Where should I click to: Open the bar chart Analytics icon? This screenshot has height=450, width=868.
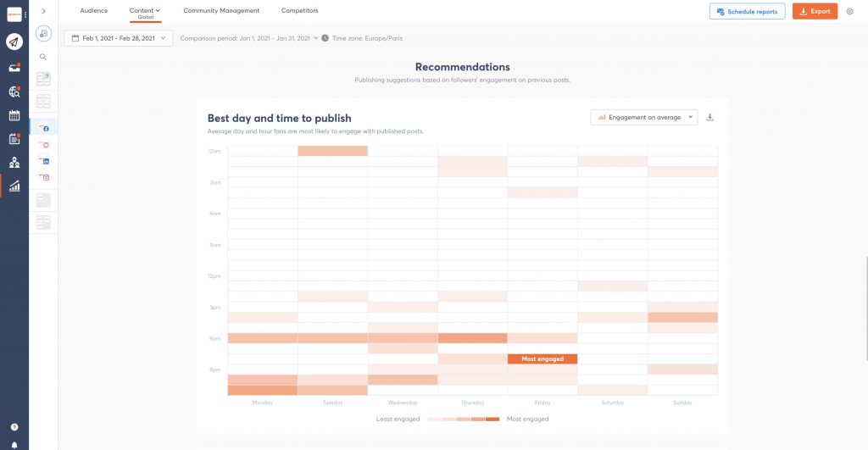point(14,186)
